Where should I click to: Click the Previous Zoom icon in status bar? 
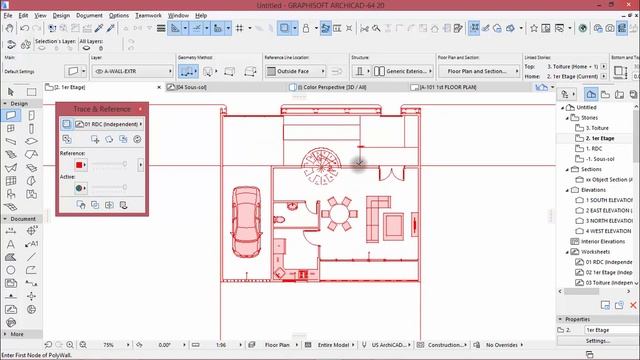click(48, 345)
